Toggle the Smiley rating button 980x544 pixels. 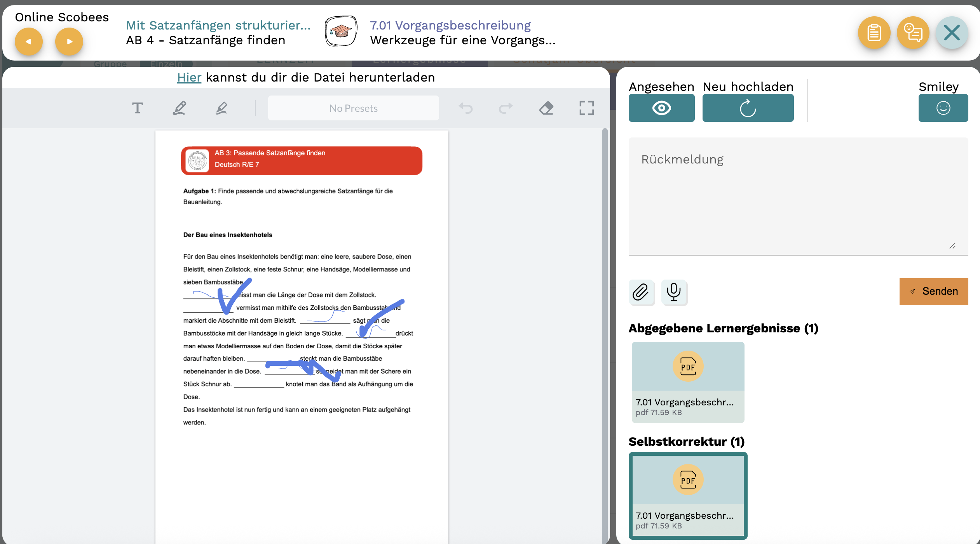(943, 108)
